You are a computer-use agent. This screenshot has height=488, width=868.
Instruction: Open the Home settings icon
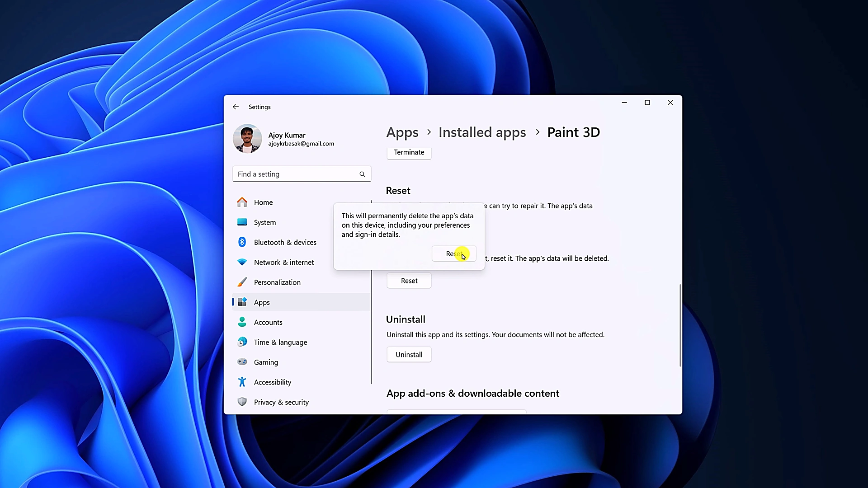click(x=242, y=202)
